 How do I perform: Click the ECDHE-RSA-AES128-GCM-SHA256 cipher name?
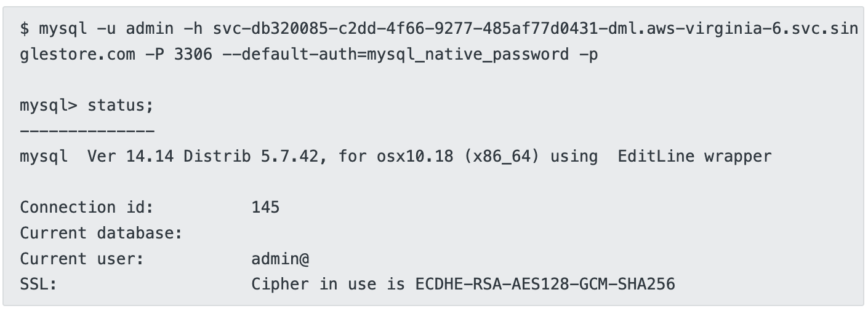(545, 285)
